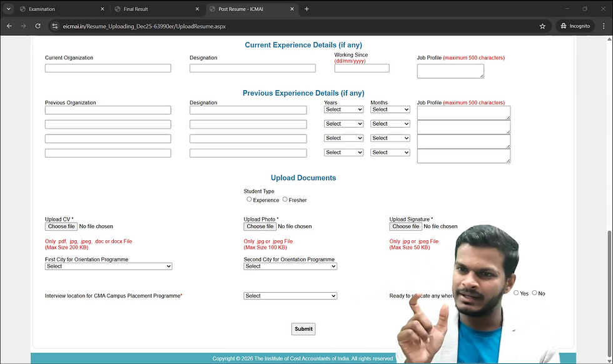Click the second Previous Organization field

tap(108, 124)
